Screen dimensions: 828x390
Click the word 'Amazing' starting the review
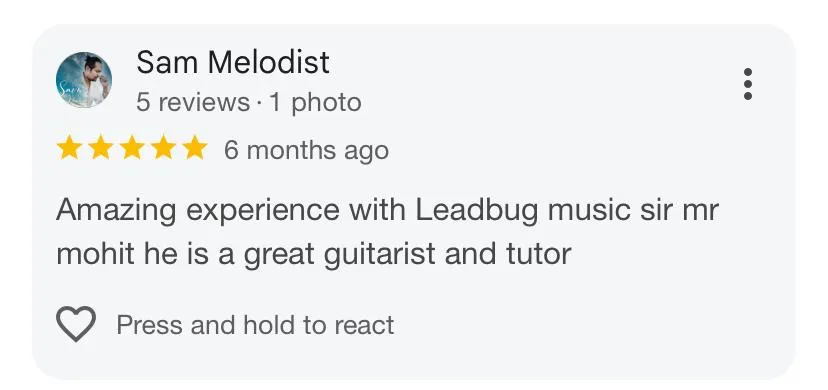(116, 211)
